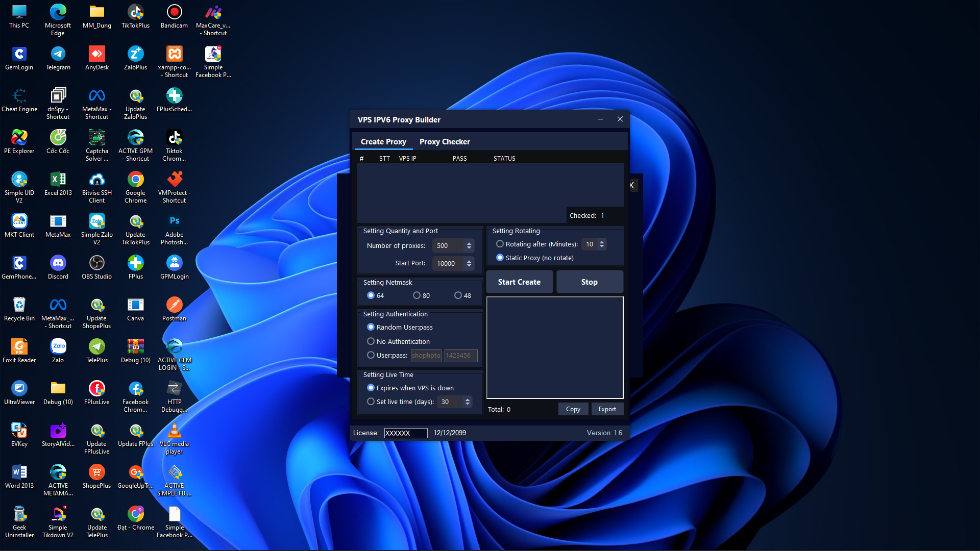Image resolution: width=980 pixels, height=551 pixels.
Task: Select the UltraViewer desktop icon
Action: point(19,393)
